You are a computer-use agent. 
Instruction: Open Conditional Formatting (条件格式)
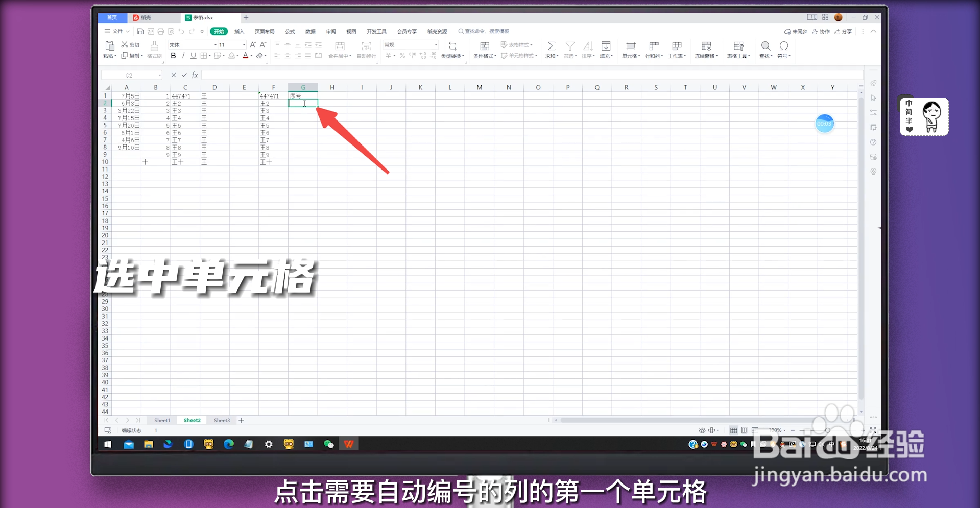pyautogui.click(x=484, y=49)
